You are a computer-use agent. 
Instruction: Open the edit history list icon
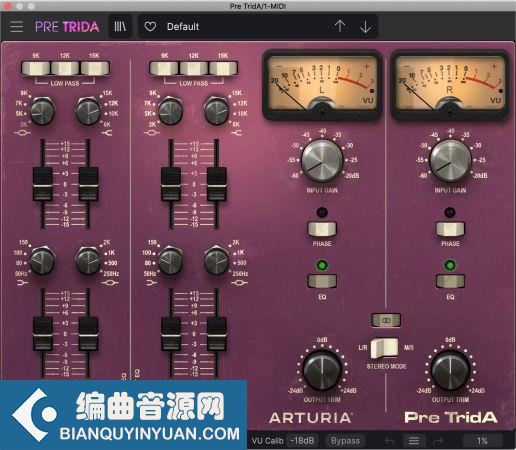tap(414, 441)
